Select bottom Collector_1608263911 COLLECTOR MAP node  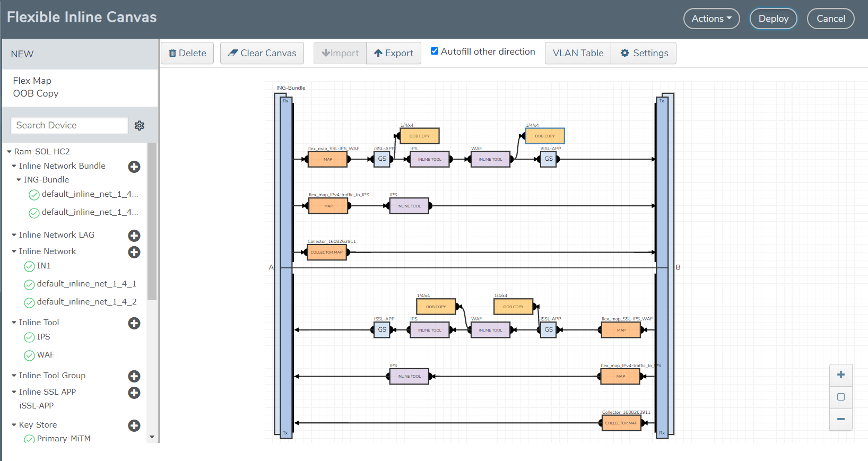coord(621,423)
